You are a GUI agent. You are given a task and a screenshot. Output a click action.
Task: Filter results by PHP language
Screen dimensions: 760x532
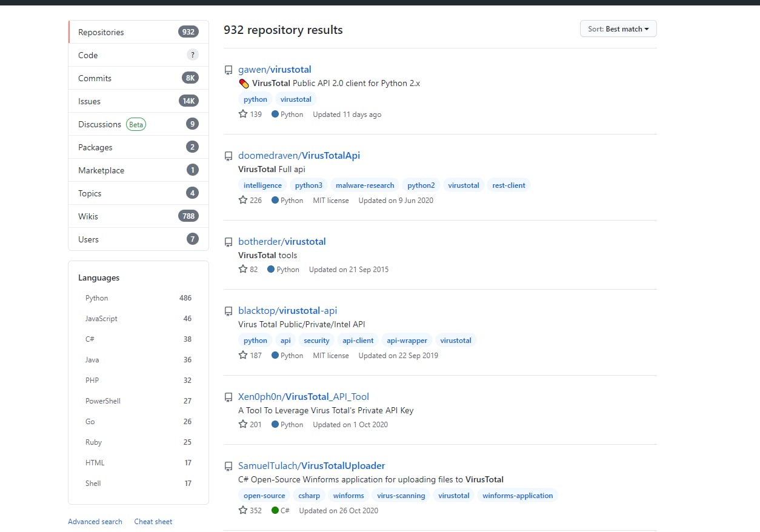138,381
